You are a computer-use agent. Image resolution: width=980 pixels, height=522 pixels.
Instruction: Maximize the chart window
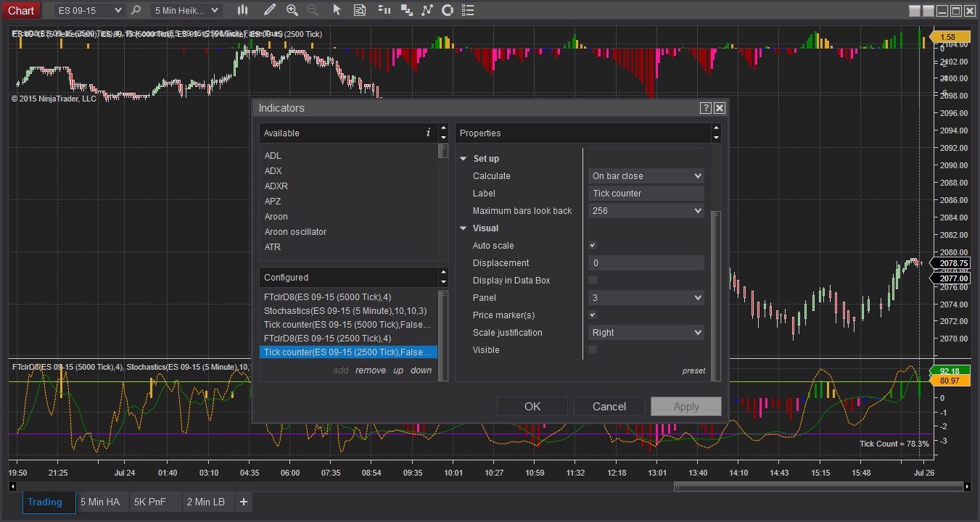coord(956,11)
